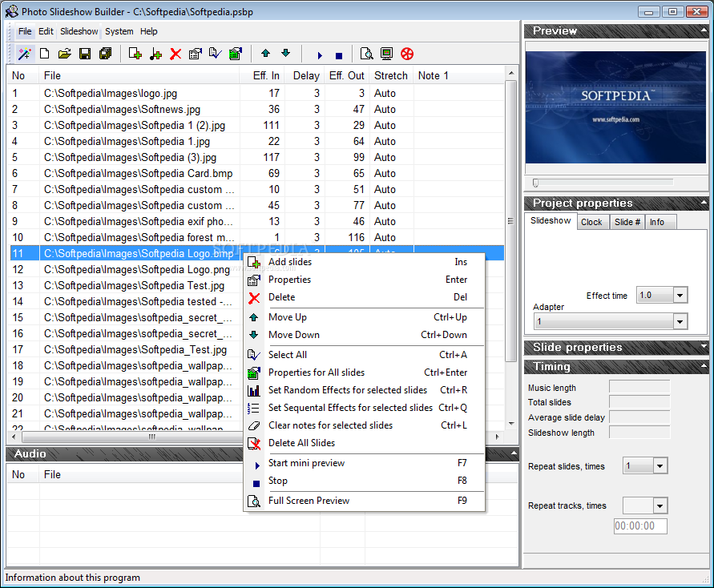Screen dimensions: 714x588
Task: Open the Slideshow menu
Action: pos(79,31)
